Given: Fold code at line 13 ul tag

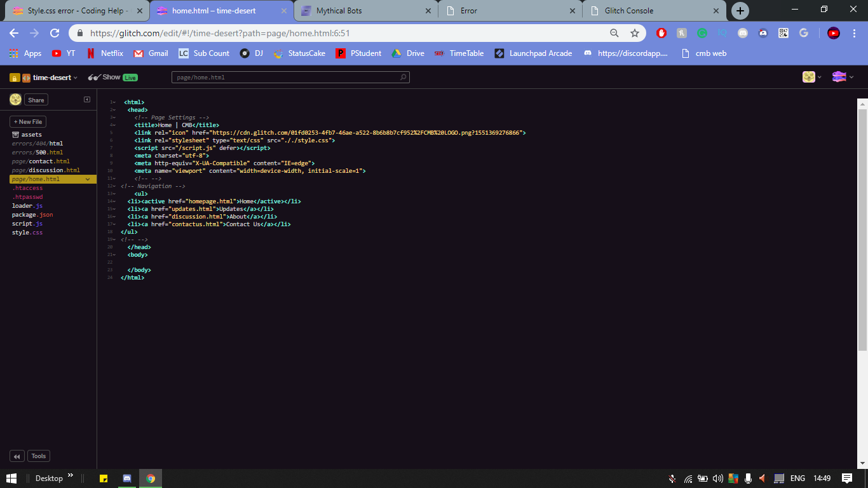Looking at the screenshot, I should pos(114,194).
